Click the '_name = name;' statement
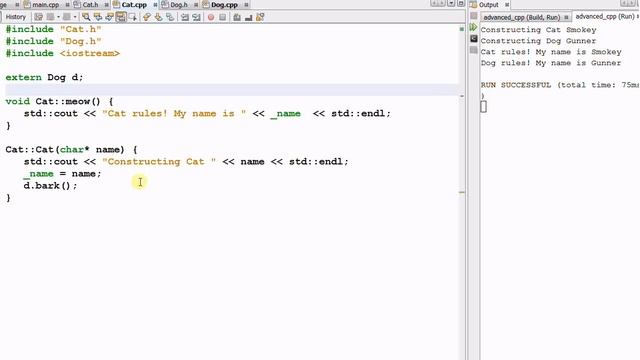Image resolution: width=640 pixels, height=360 pixels. tap(62, 173)
